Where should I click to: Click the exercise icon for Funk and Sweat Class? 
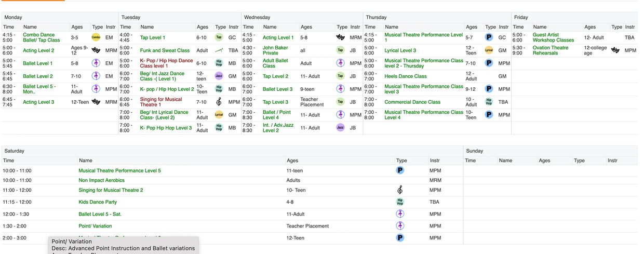click(x=219, y=50)
